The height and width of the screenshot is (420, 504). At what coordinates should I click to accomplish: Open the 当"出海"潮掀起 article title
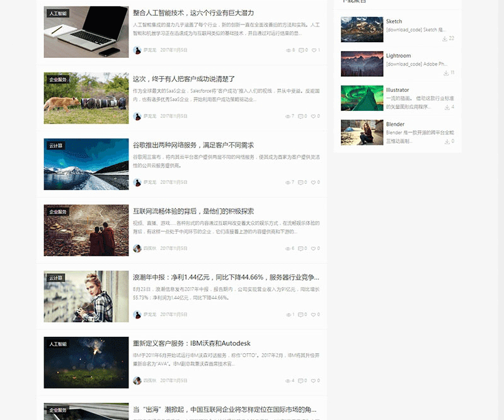point(225,410)
